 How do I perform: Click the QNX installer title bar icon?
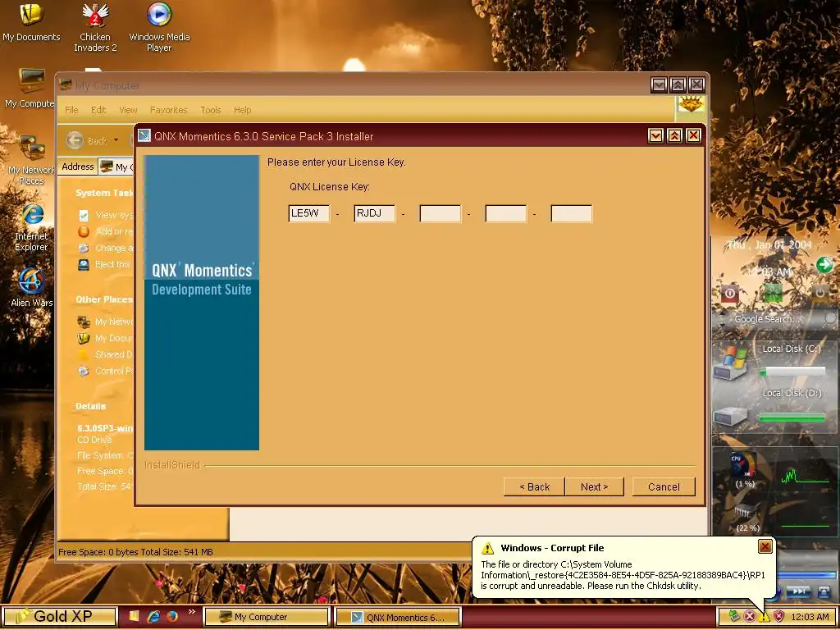[144, 135]
